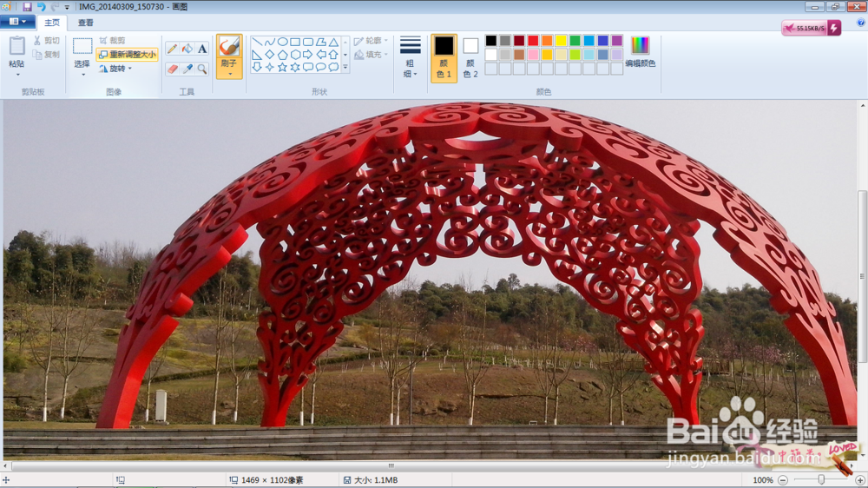The width and height of the screenshot is (868, 488).
Task: Select the Text tool
Action: click(x=202, y=49)
